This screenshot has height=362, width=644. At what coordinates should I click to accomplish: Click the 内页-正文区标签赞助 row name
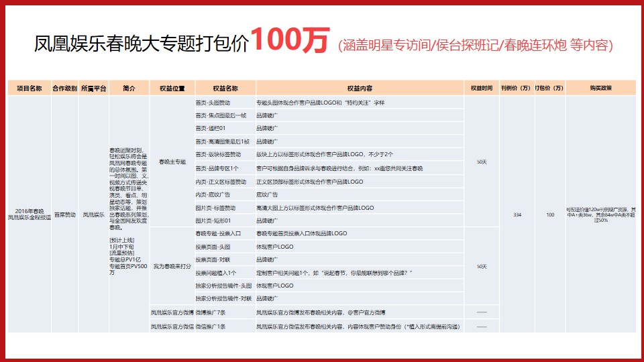(221, 182)
